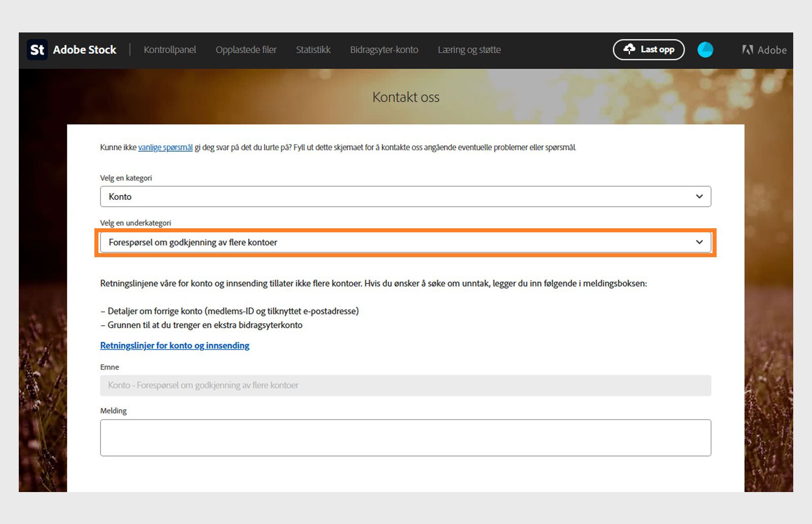Click the 'Velg en underkategori' label

click(x=136, y=223)
